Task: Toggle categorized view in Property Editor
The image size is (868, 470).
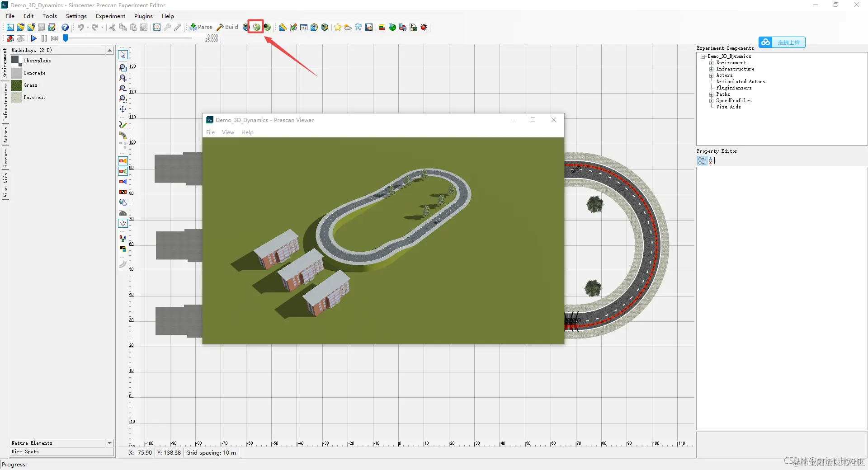Action: point(702,160)
